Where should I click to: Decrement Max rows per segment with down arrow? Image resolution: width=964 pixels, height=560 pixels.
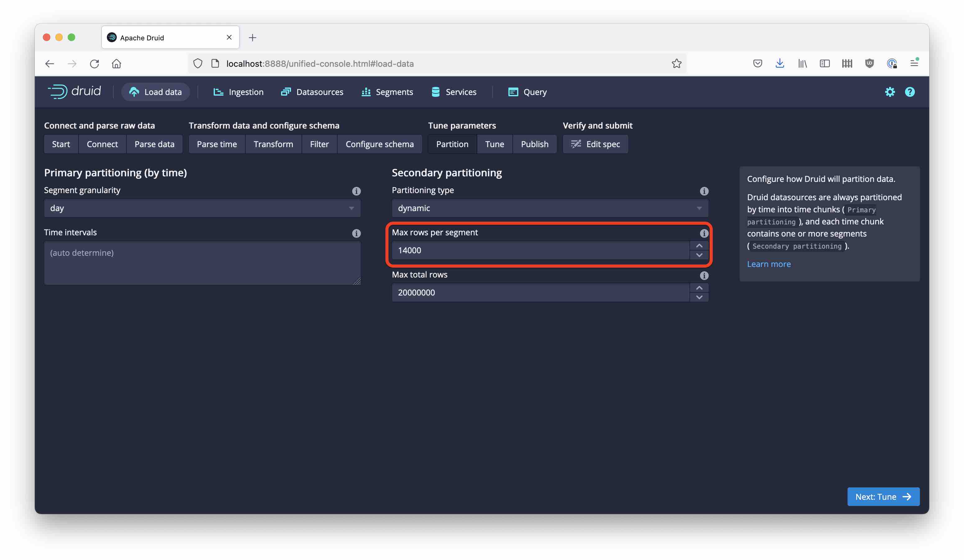pyautogui.click(x=699, y=255)
